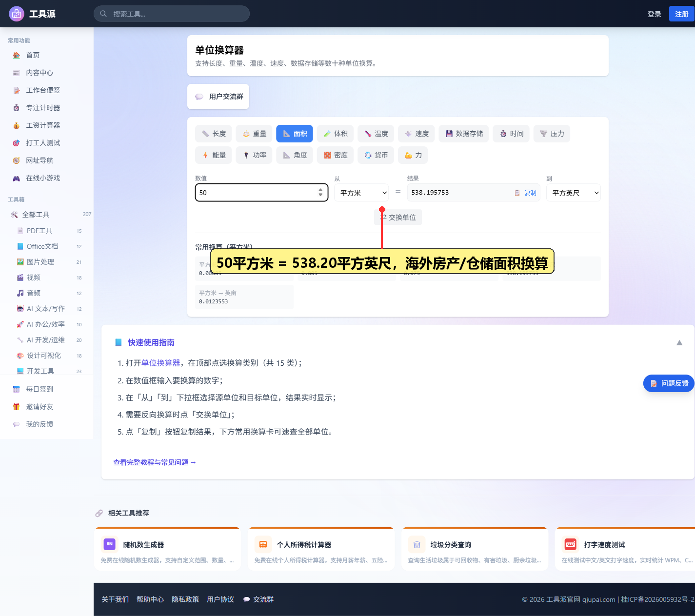This screenshot has height=616, width=695.
Task: Open 邀请好友 in sidebar
Action: pos(46,407)
